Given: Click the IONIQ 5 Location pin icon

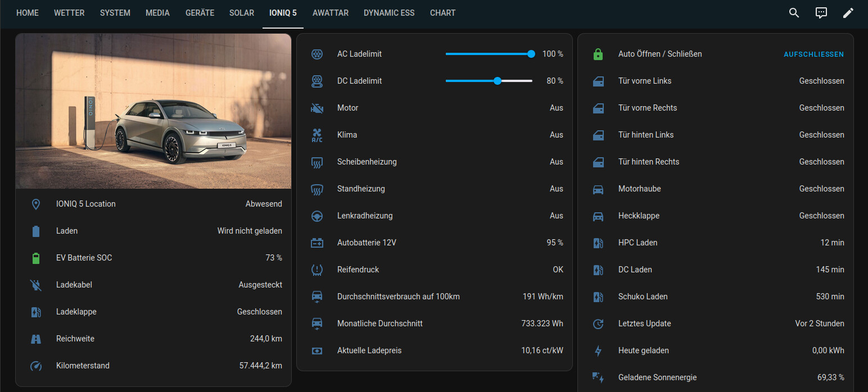Looking at the screenshot, I should tap(36, 204).
